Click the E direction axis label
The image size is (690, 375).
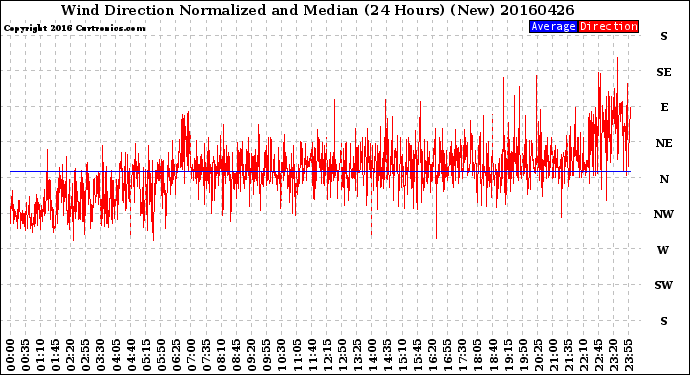click(664, 107)
